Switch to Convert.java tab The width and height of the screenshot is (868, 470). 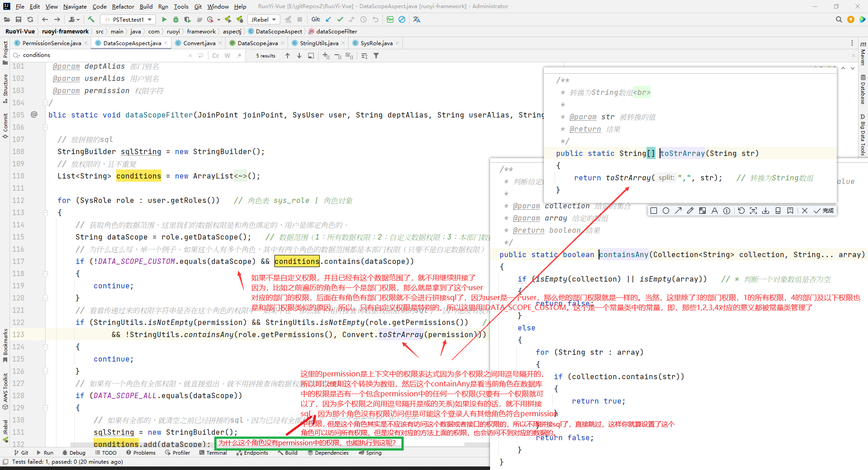pos(199,43)
